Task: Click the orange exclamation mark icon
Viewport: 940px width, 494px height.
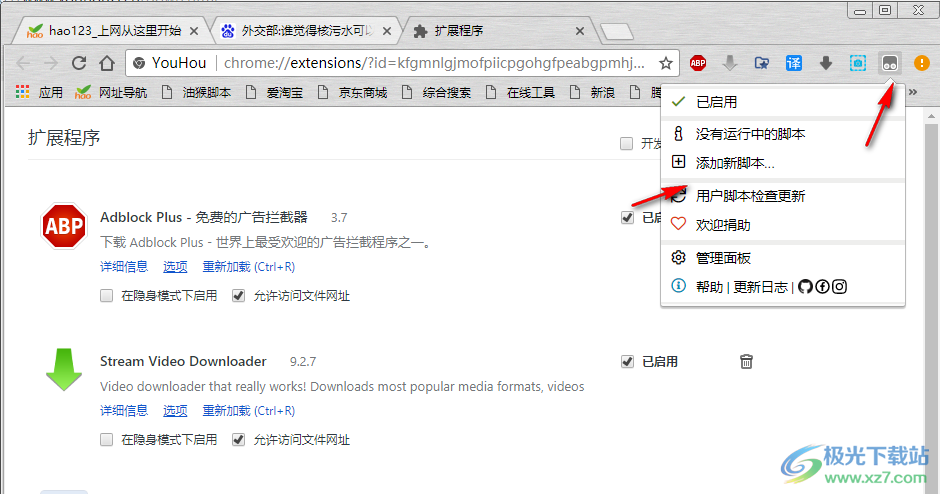Action: 921,63
